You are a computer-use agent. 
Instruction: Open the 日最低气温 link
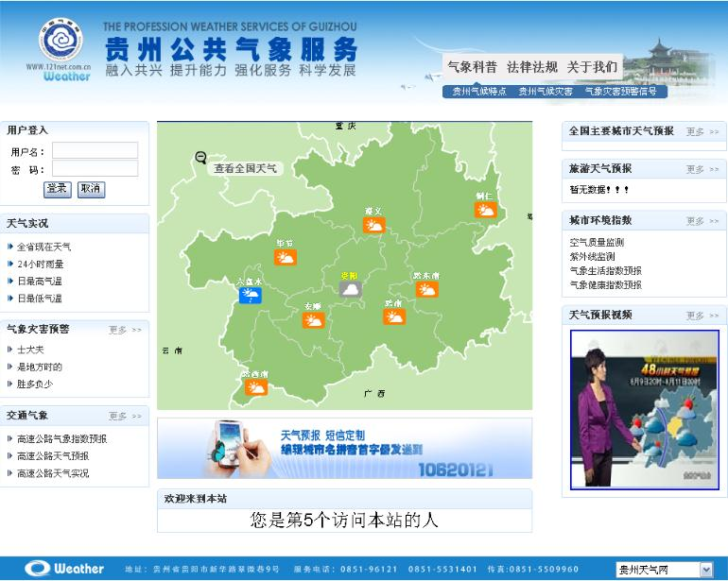[x=40, y=299]
